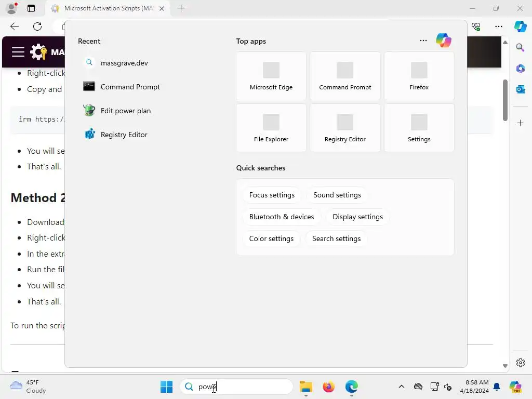Open Microsoft Edge on taskbar
The height and width of the screenshot is (399, 532).
click(352, 387)
